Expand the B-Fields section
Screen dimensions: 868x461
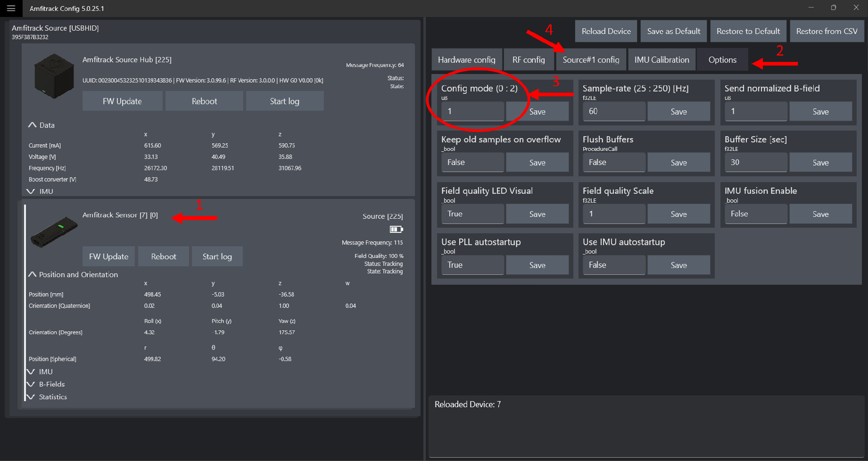tap(31, 384)
